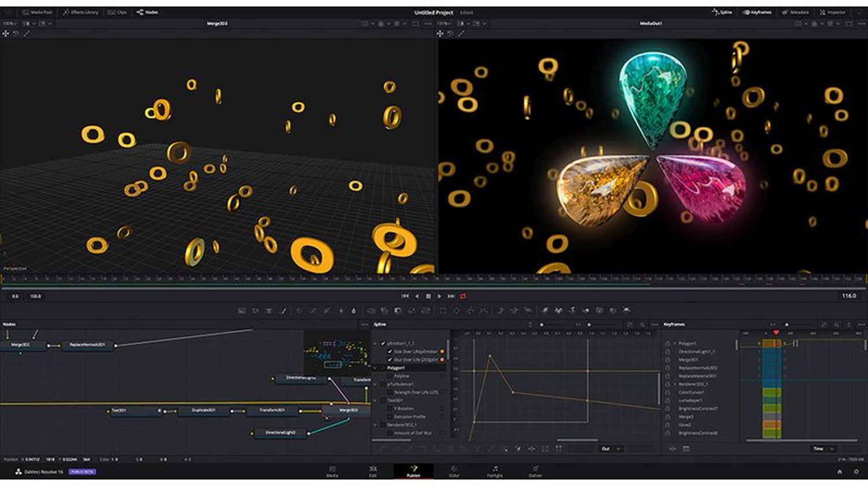The height and width of the screenshot is (486, 868).
Task: Toggle the Spline panel button
Action: [722, 12]
